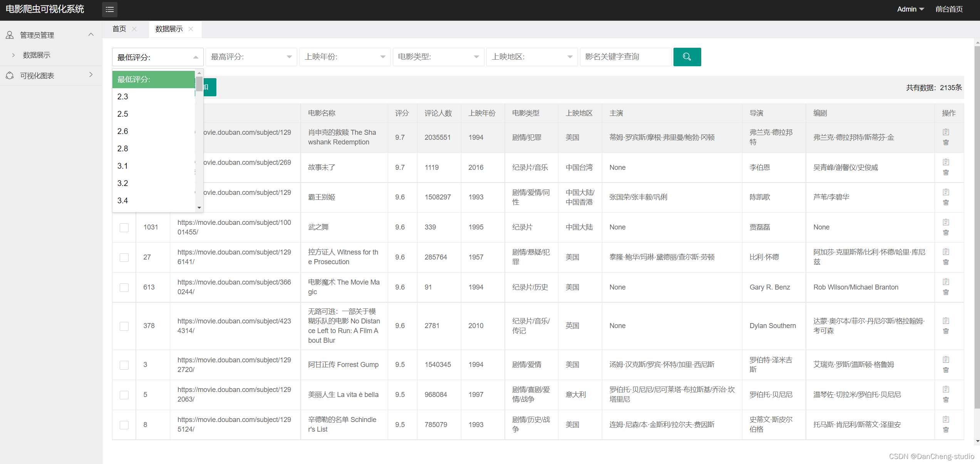Open the 电影类型 dropdown
980x464 pixels.
pyautogui.click(x=439, y=57)
